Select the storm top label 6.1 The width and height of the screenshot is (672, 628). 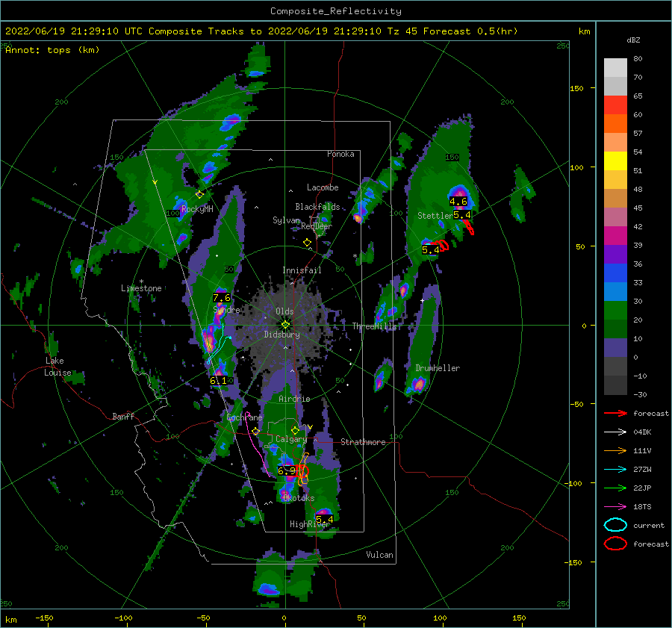(x=218, y=380)
